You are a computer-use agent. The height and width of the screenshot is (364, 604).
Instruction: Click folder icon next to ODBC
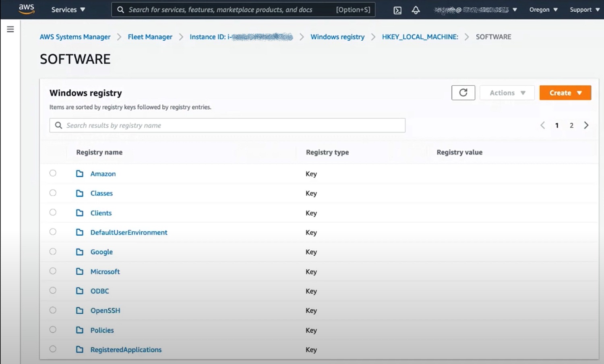[80, 291]
